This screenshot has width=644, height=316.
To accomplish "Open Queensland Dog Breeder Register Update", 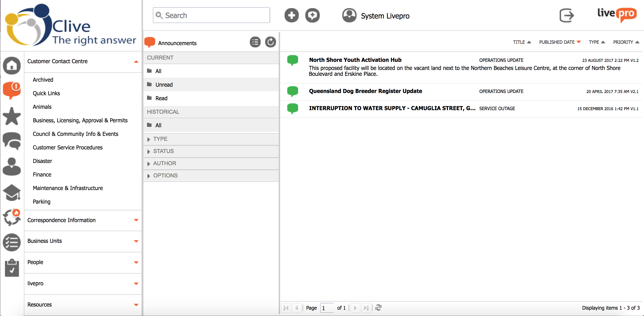I will click(x=365, y=91).
